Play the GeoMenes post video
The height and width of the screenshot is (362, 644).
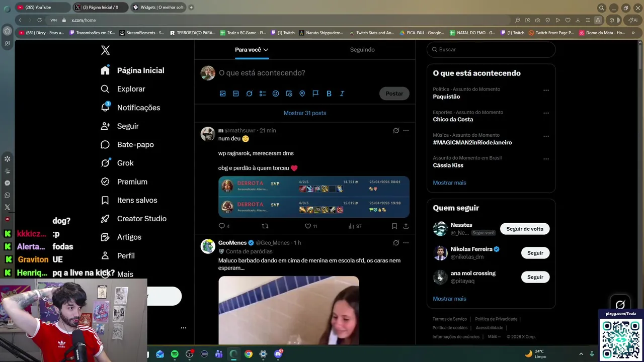(x=289, y=310)
